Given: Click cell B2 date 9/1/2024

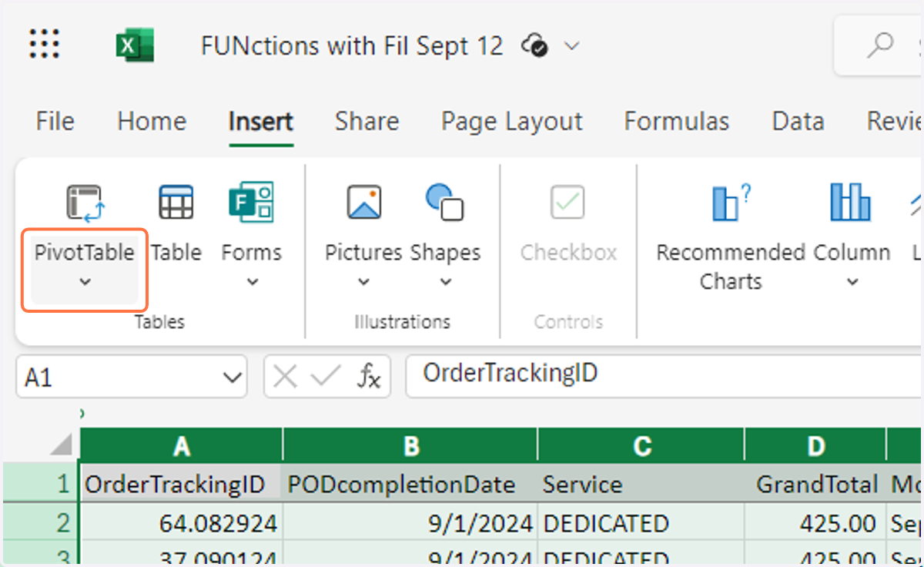Looking at the screenshot, I should coord(410,523).
